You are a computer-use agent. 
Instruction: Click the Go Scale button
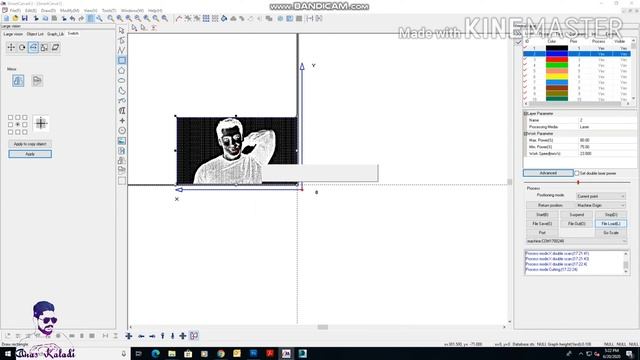(611, 233)
